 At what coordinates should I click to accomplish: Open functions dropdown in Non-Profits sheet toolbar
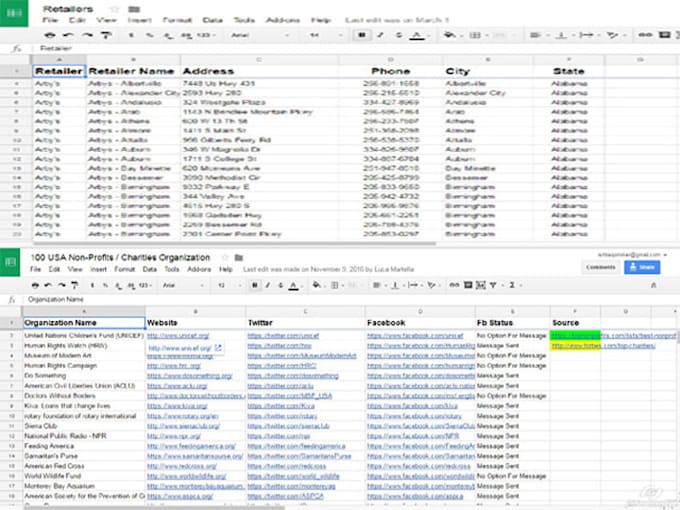515,285
